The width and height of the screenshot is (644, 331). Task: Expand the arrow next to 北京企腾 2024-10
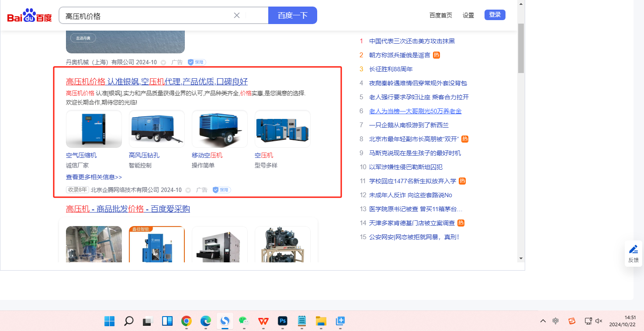point(188,190)
